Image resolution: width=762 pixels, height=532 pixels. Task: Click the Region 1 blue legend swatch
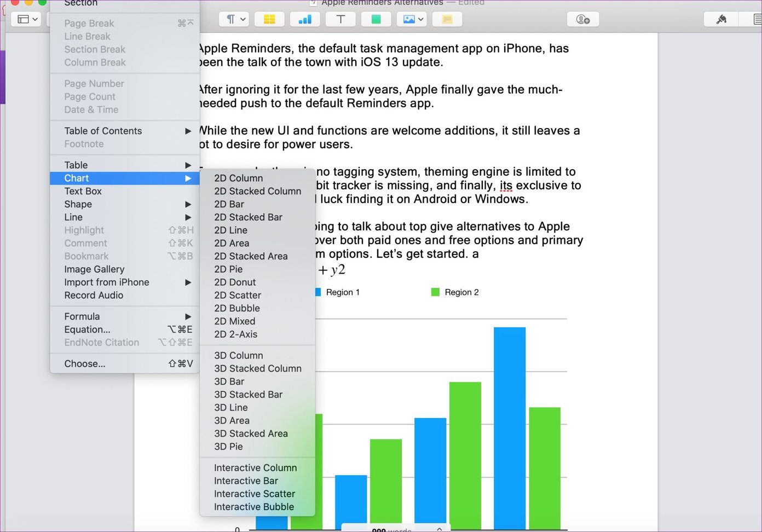318,292
